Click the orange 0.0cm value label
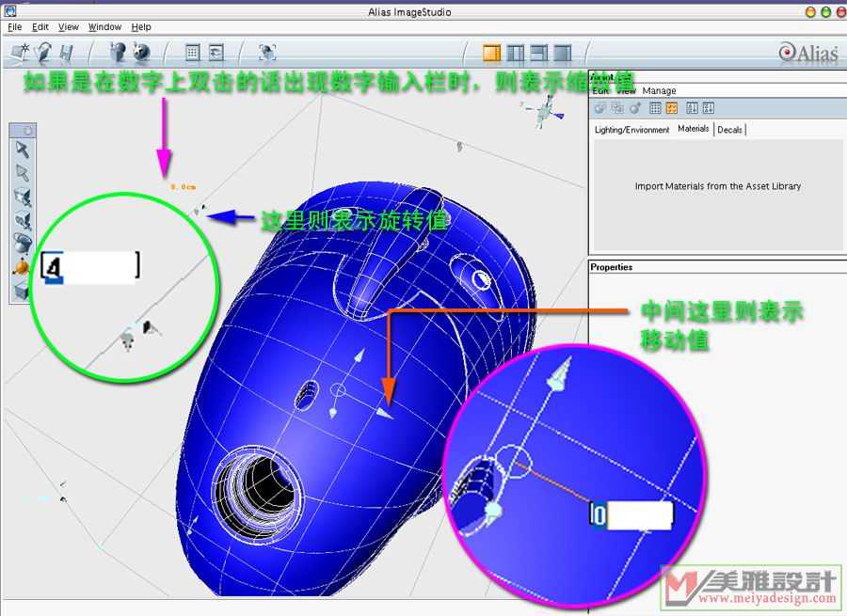 point(184,187)
